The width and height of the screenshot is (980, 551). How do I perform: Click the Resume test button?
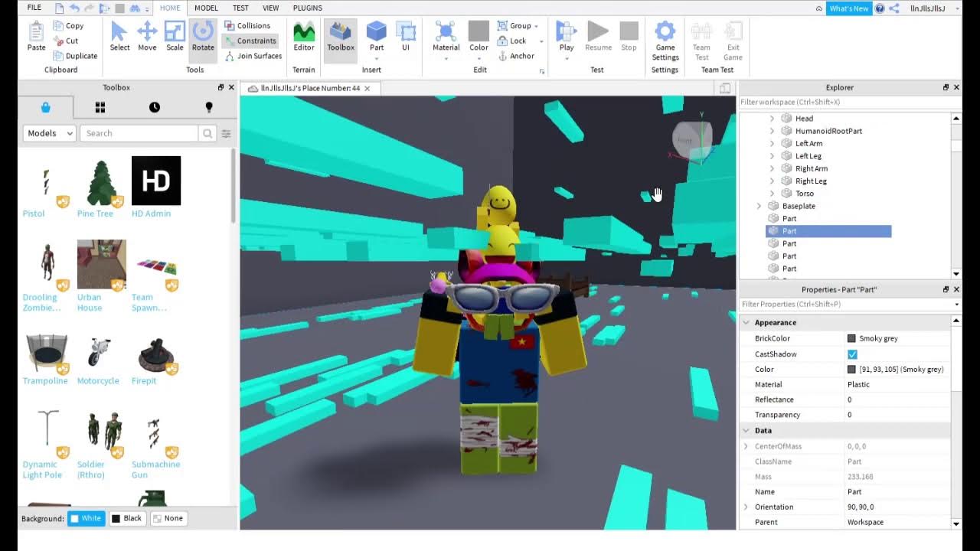click(x=598, y=36)
